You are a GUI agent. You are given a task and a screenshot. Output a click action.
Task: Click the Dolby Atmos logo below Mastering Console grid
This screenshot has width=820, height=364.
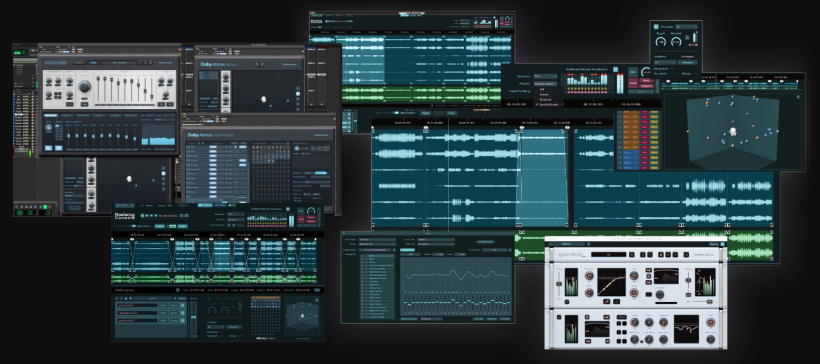tap(266, 338)
